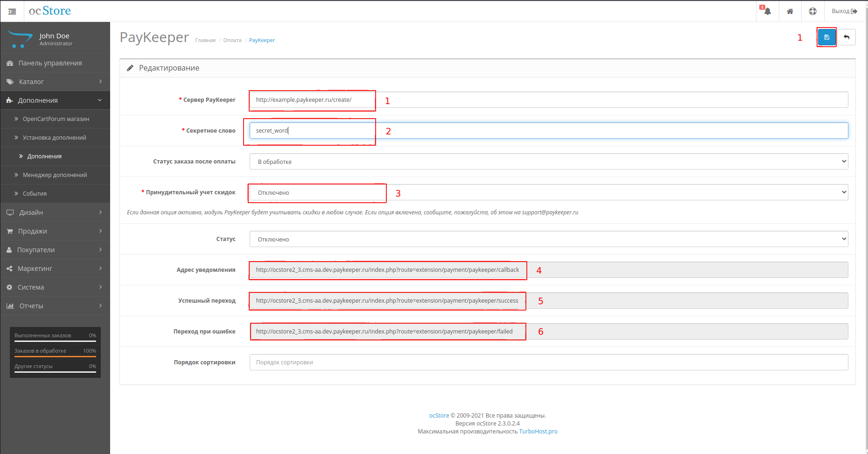This screenshot has height=454, width=868.
Task: Collapse the Дополнения sidebar section
Action: (x=55, y=100)
